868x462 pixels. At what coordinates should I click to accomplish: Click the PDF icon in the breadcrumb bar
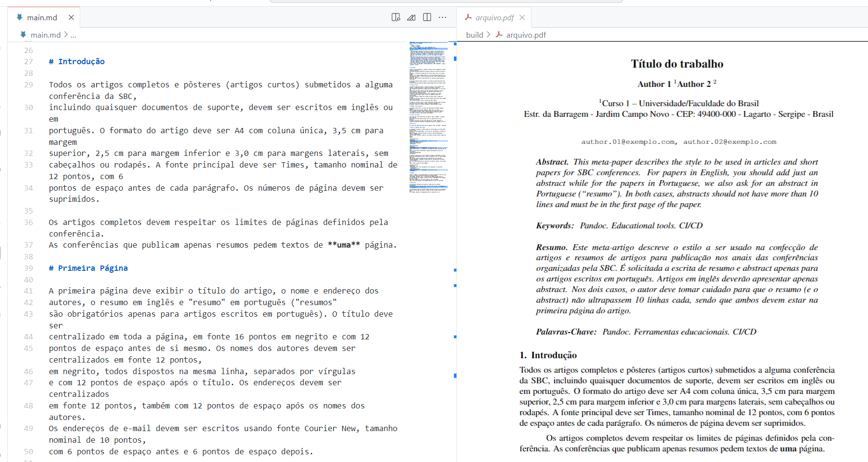(x=499, y=34)
